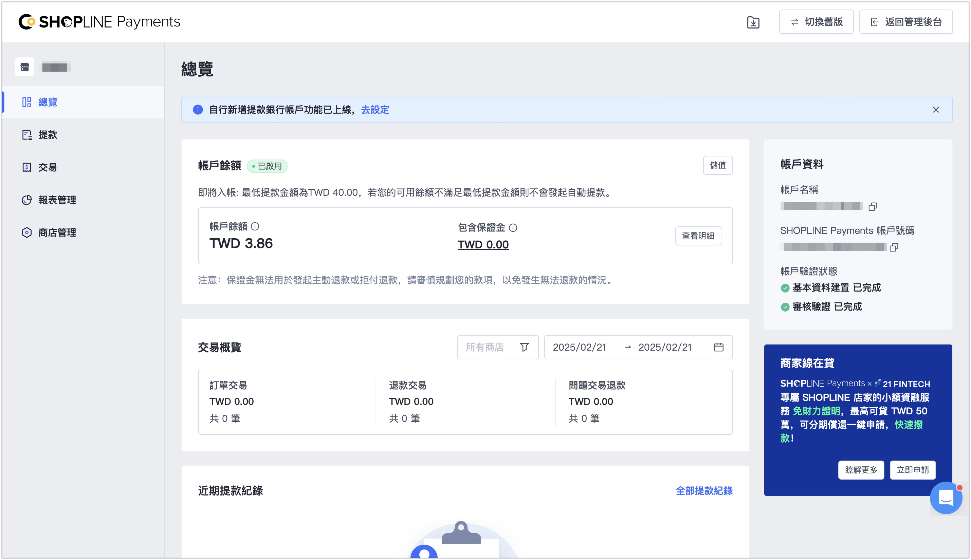Click the 問題交易退款 label

(597, 385)
